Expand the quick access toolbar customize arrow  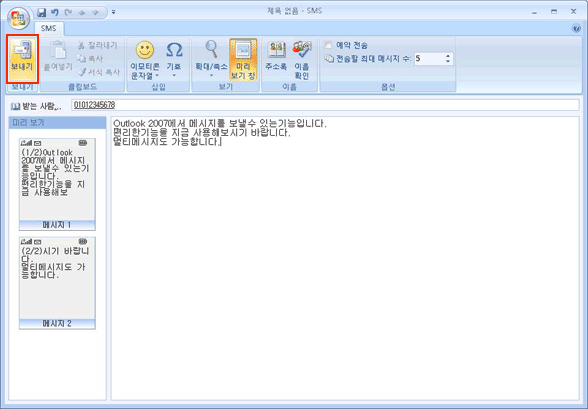click(x=114, y=13)
